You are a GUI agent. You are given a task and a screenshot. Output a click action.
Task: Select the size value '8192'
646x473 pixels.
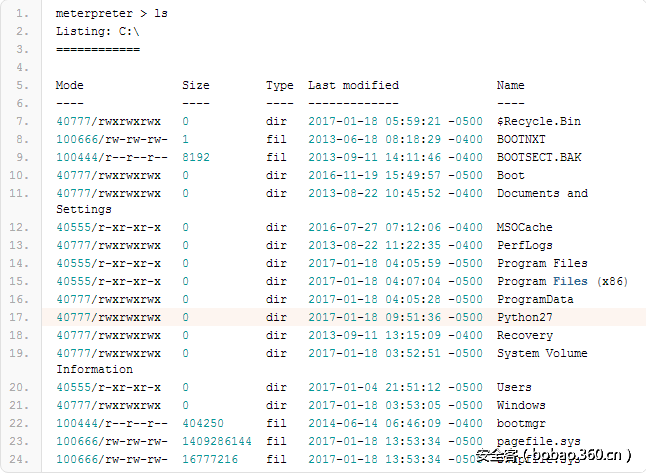(x=196, y=157)
